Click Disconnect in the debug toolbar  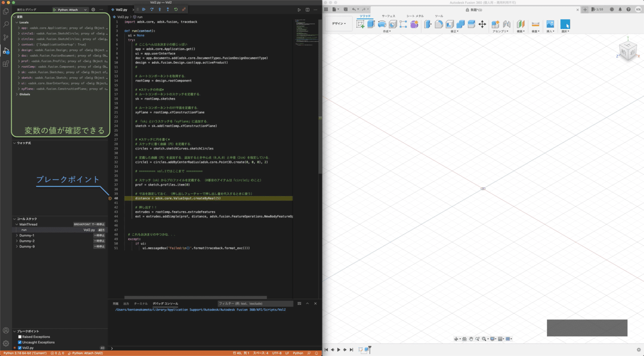pyautogui.click(x=184, y=10)
